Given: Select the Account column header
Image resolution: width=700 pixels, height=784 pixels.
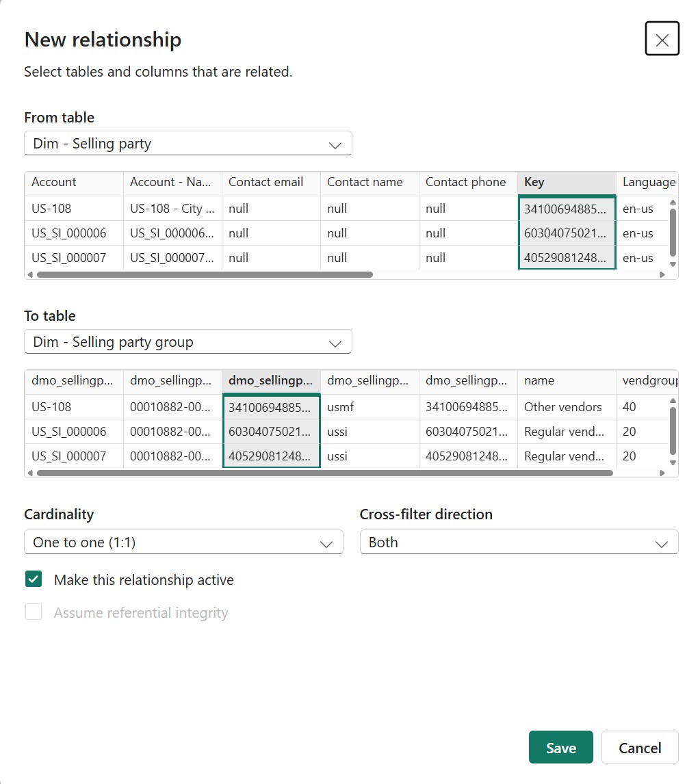Looking at the screenshot, I should pos(74,182).
